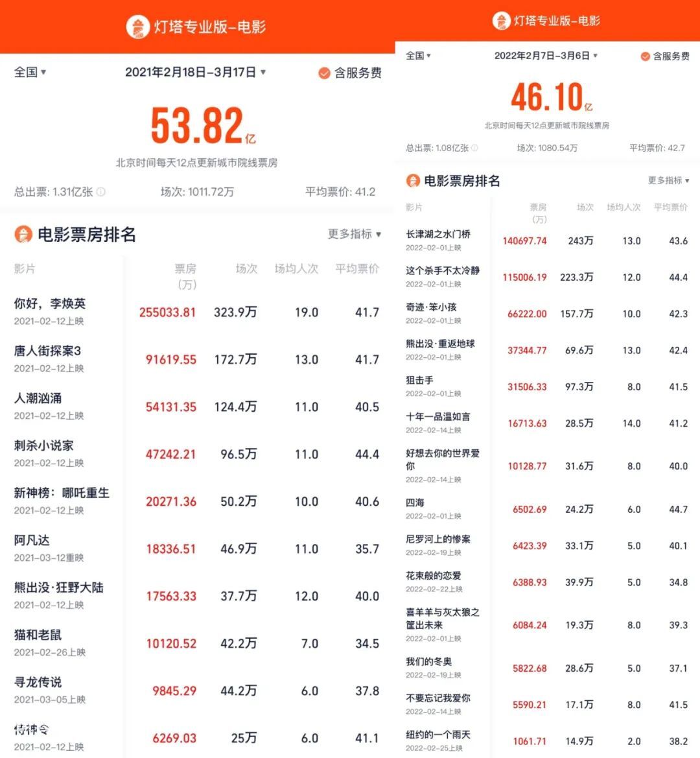
Task: Click the lighthouse logo in right panel header
Action: (x=502, y=21)
